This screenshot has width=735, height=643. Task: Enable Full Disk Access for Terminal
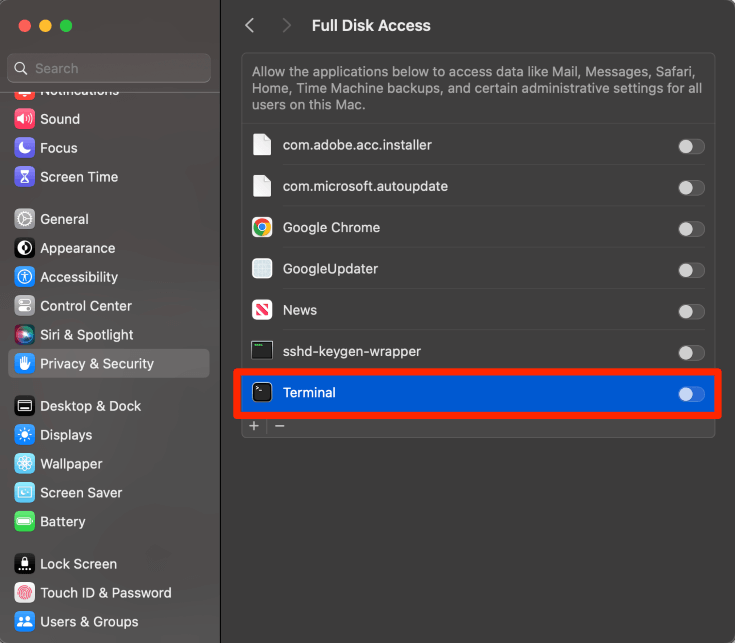[691, 394]
